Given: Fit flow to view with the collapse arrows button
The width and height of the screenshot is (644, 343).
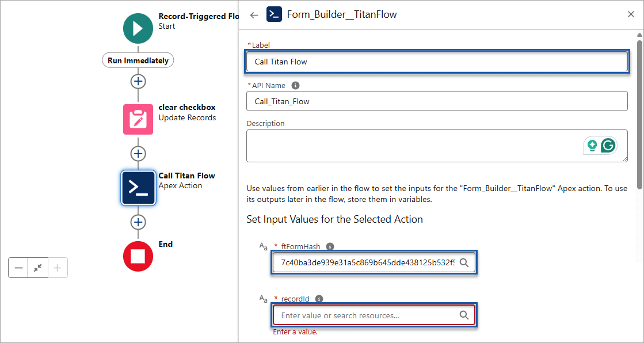Looking at the screenshot, I should point(38,268).
